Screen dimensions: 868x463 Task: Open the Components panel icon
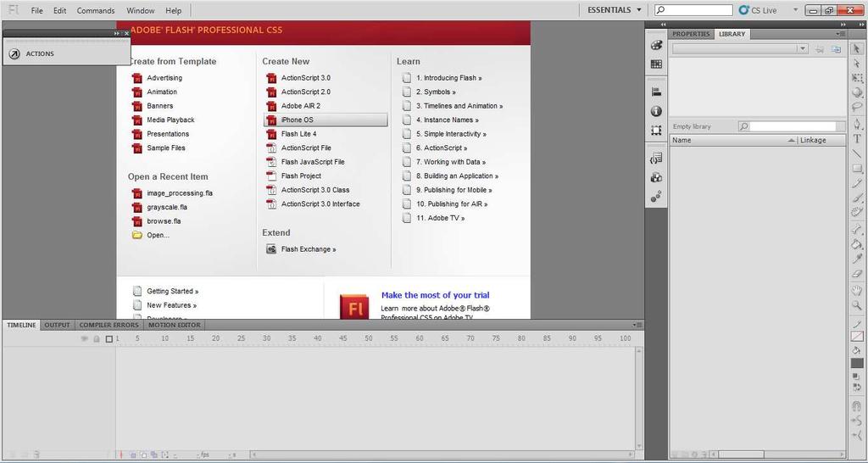coord(656,177)
